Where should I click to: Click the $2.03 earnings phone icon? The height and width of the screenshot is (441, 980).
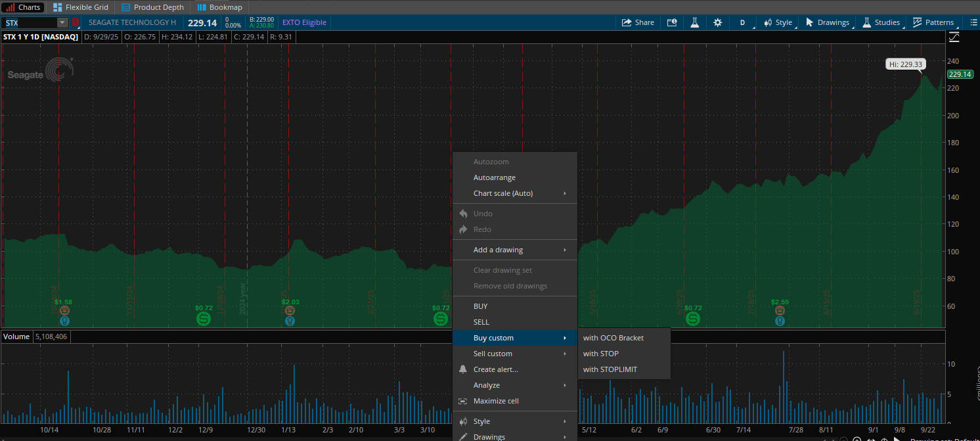[290, 311]
